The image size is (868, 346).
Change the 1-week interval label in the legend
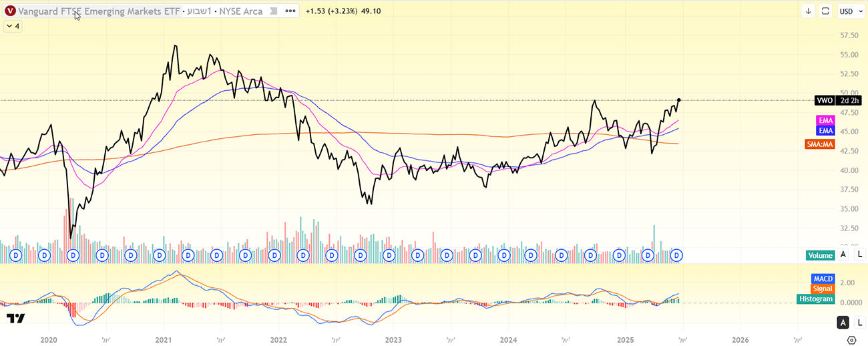click(x=199, y=11)
